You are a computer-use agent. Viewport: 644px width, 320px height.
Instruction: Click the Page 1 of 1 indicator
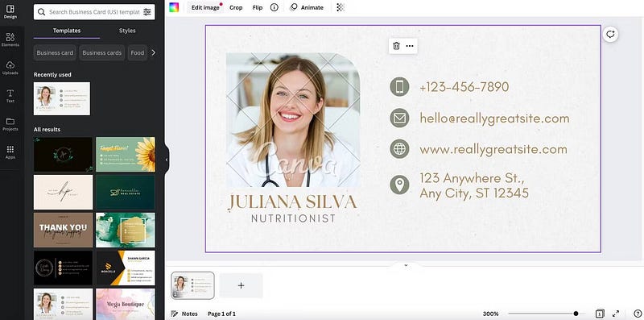point(221,314)
